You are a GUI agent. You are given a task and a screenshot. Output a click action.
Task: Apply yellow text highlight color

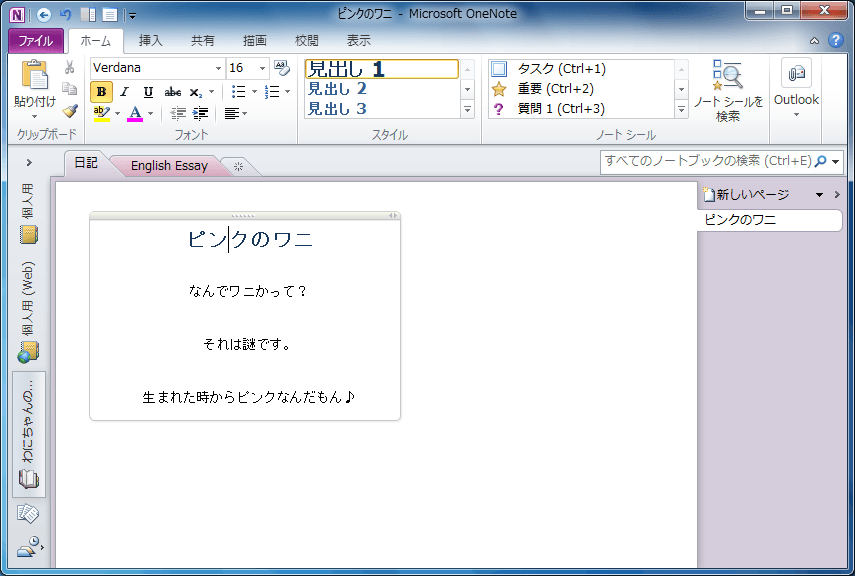pos(101,113)
